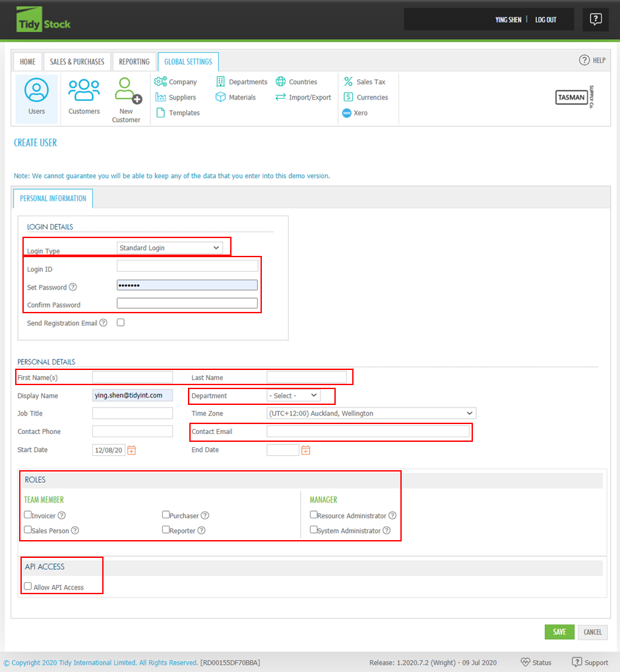The width and height of the screenshot is (620, 672).
Task: Click the Customers icon
Action: coord(84,98)
